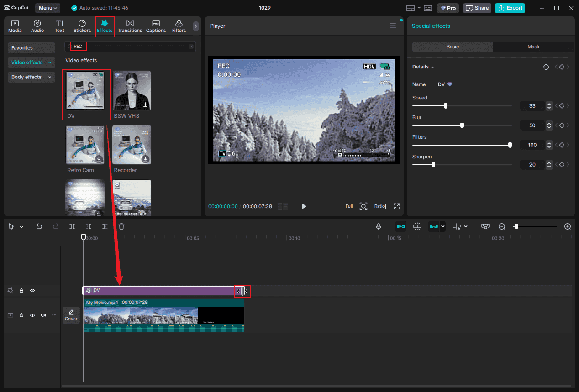Select the Body effects category
The image size is (579, 392).
pos(31,77)
